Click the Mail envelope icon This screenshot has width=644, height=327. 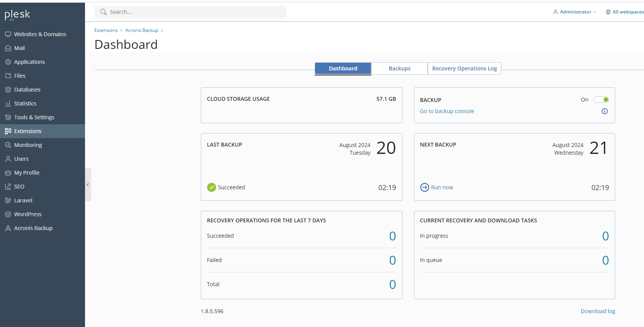8,48
